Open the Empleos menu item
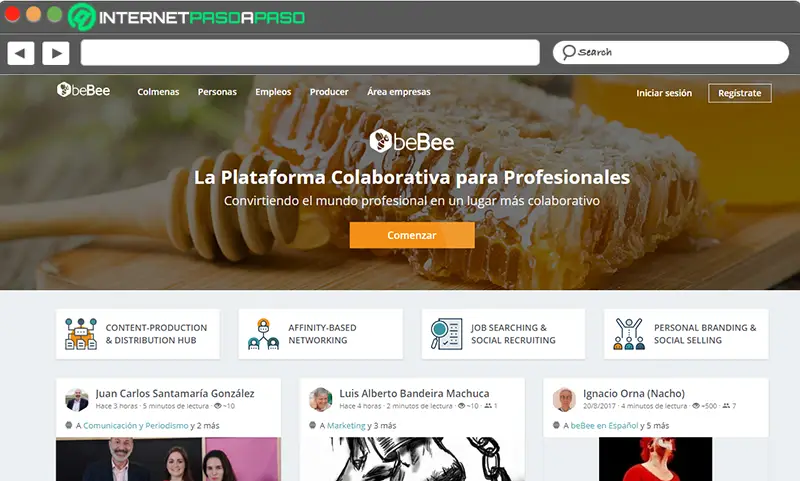Image resolution: width=800 pixels, height=481 pixels. click(273, 92)
